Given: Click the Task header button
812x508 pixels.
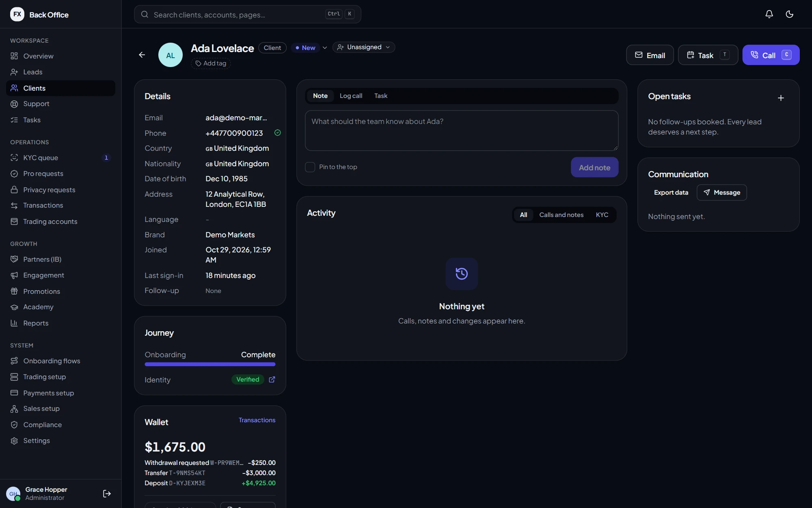Looking at the screenshot, I should pos(708,55).
